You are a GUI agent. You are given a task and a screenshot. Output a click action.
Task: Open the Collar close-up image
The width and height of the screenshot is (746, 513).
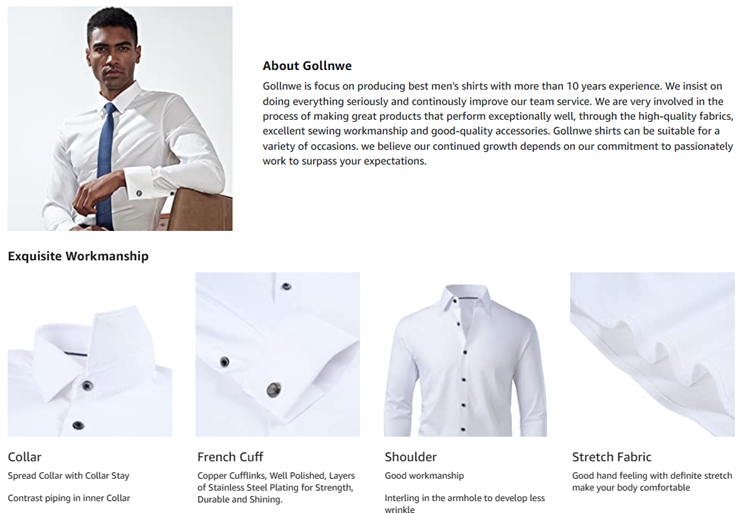click(x=90, y=354)
